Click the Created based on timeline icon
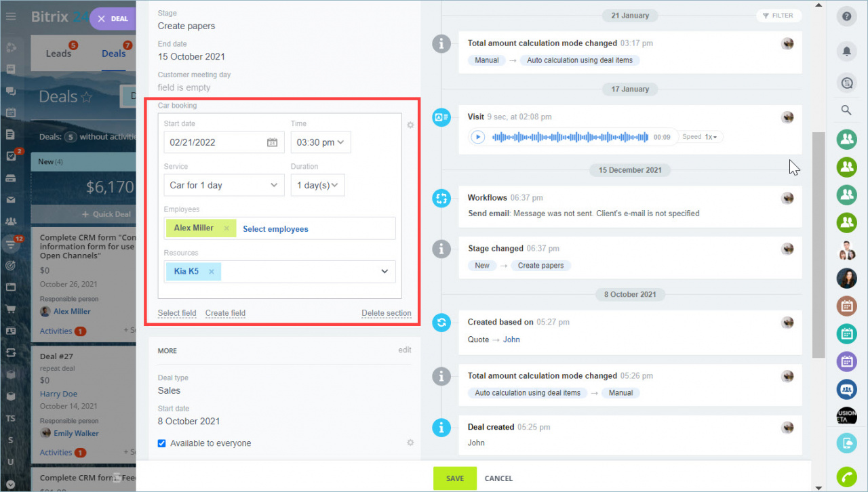Image resolution: width=868 pixels, height=492 pixels. (441, 323)
